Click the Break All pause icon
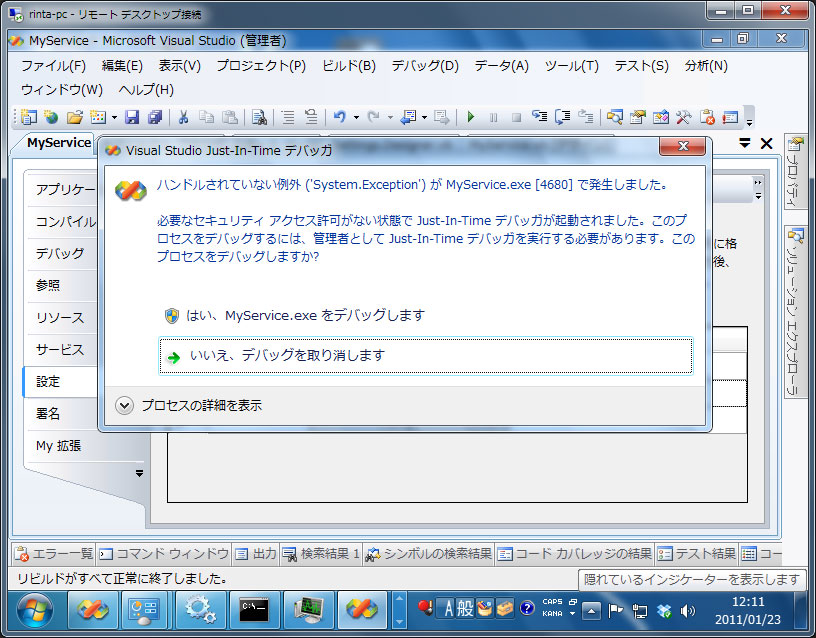The width and height of the screenshot is (816, 638). point(493,118)
